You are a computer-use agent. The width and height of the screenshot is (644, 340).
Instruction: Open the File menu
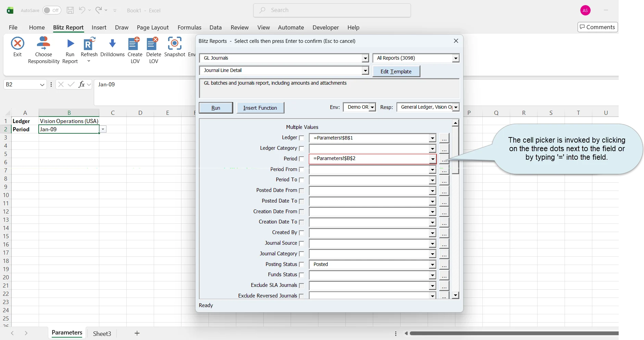[x=13, y=27]
